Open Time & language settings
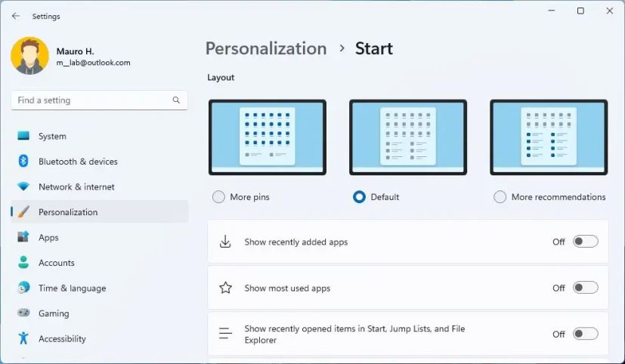 (x=72, y=288)
